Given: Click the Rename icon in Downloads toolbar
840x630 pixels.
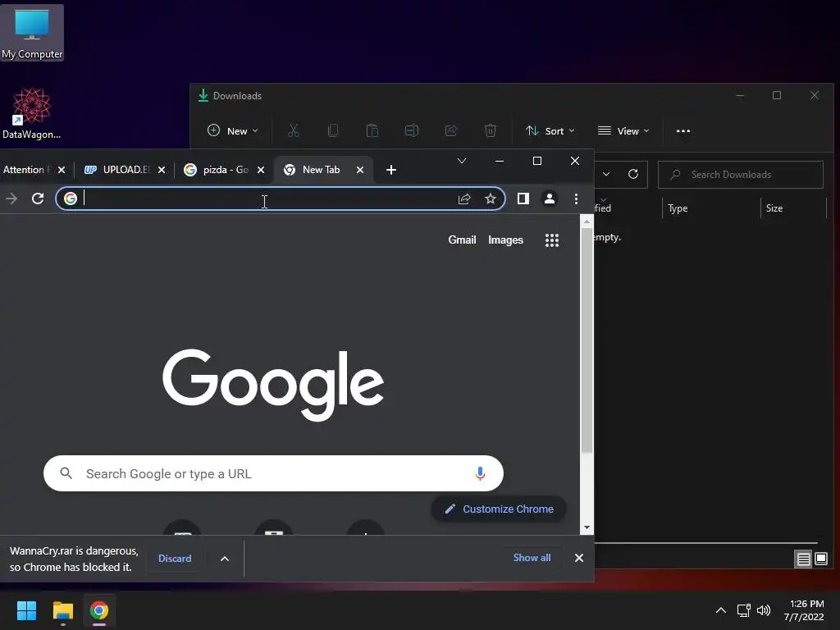Looking at the screenshot, I should point(412,130).
